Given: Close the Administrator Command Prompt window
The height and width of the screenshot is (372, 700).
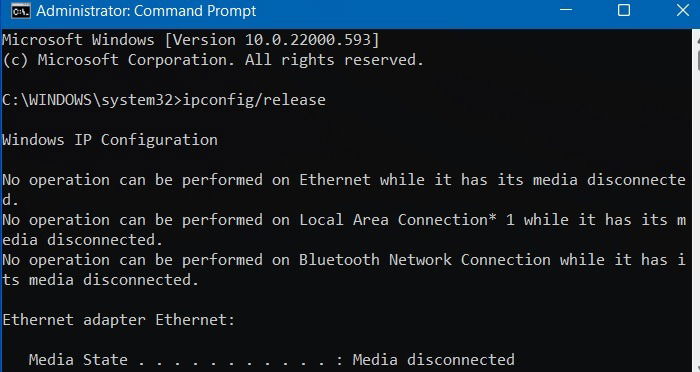Looking at the screenshot, I should coord(683,11).
